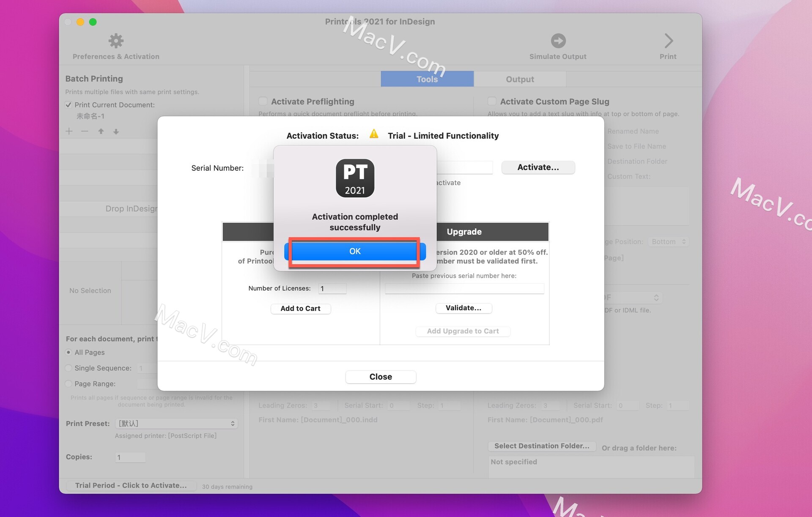Click the Number of Licenses field
Screen dimensions: 812x517
click(x=332, y=289)
